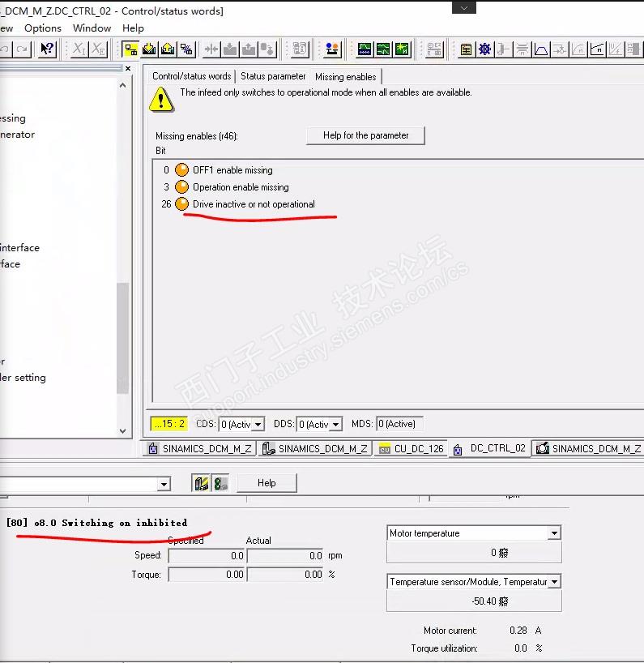Click the greyed converging arrows toolbar icon
Viewport: 644px width, 663px height.
point(211,49)
